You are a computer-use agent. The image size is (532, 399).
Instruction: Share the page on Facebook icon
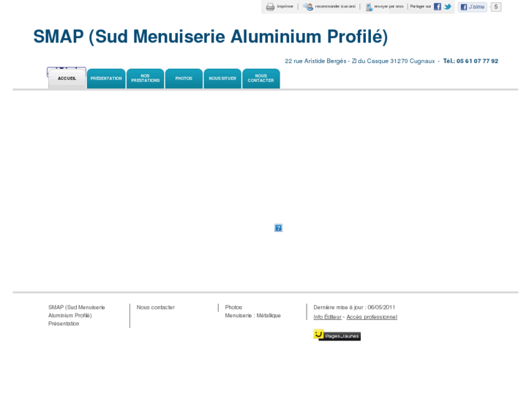(x=438, y=7)
